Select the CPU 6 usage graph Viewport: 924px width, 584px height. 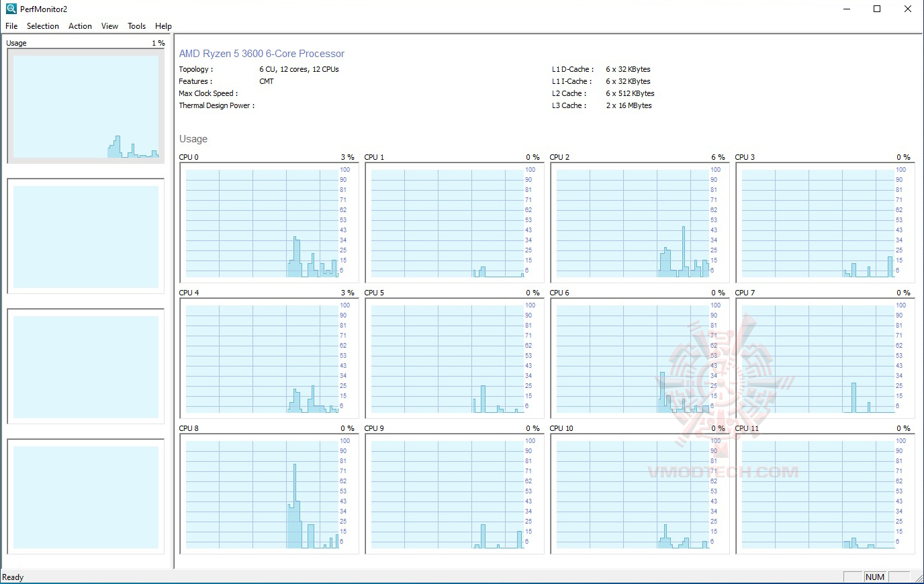(x=640, y=358)
